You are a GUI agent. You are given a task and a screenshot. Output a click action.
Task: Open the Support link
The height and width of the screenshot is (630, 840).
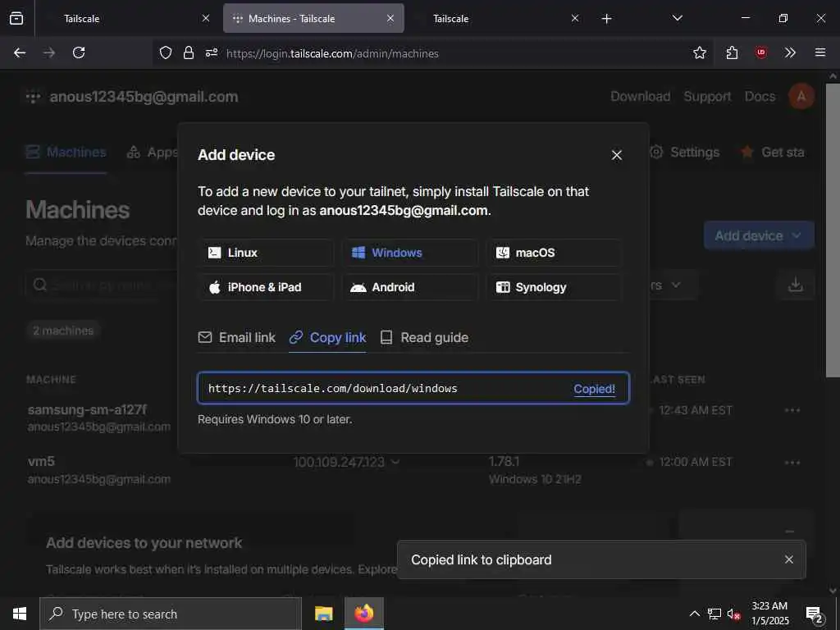pyautogui.click(x=707, y=97)
